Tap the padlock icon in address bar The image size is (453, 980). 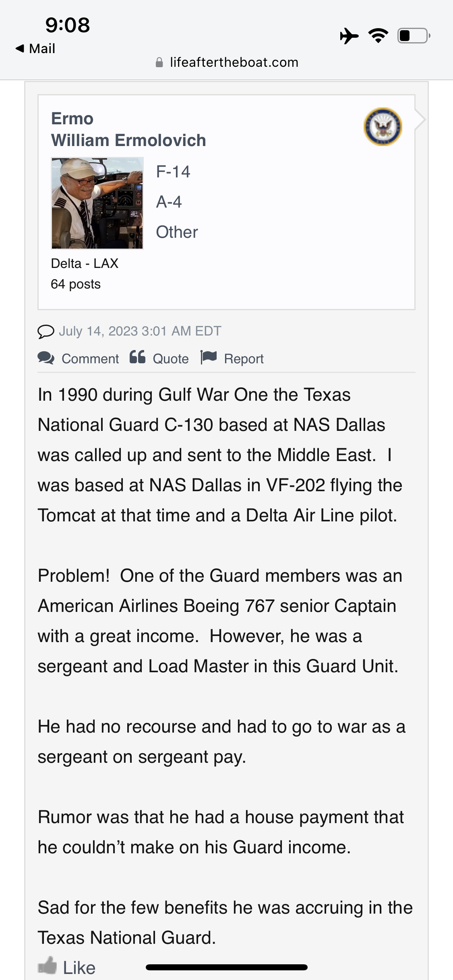159,62
